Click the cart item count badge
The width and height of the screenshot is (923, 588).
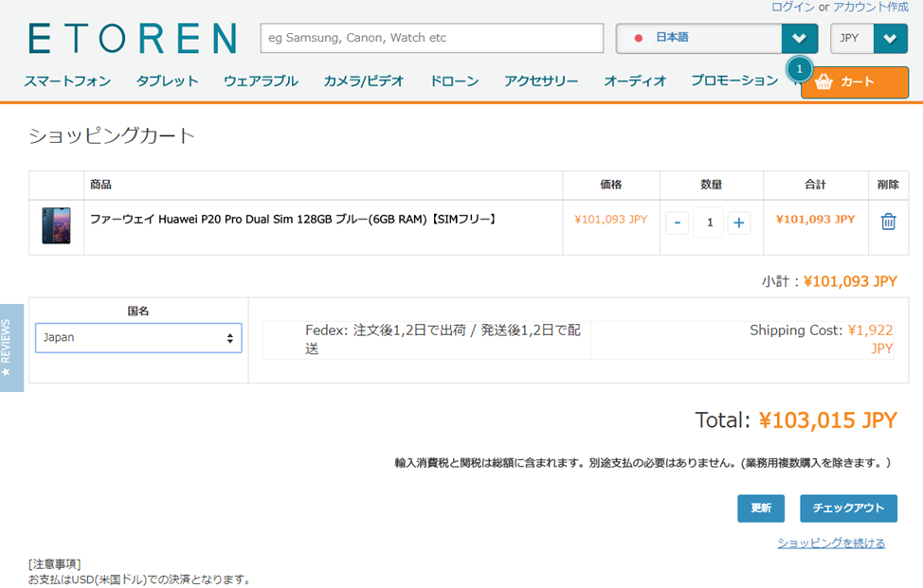click(800, 69)
